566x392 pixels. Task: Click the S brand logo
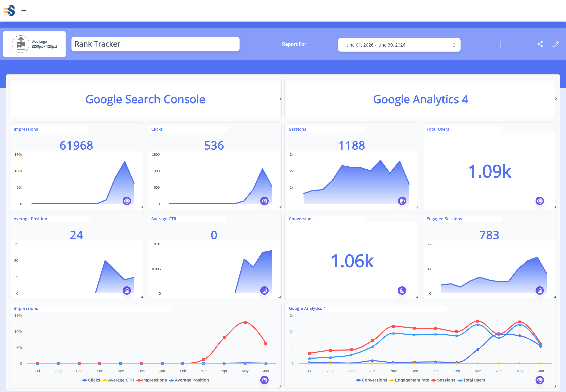point(9,10)
